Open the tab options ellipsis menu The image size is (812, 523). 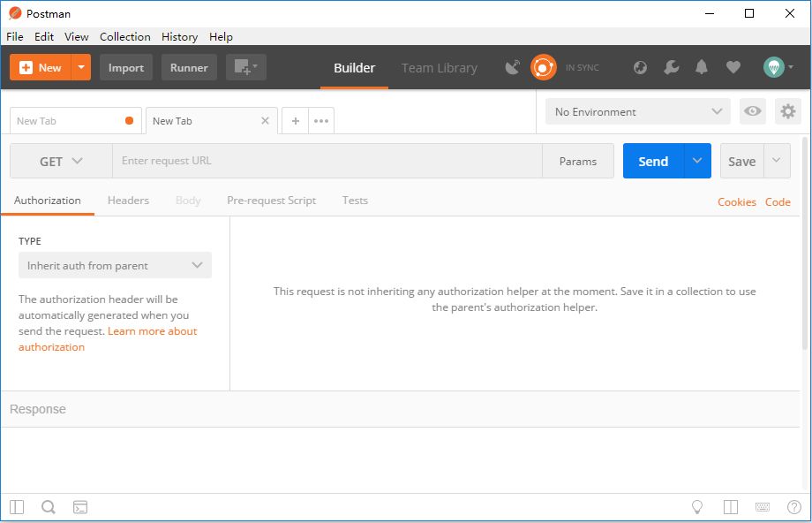[321, 121]
